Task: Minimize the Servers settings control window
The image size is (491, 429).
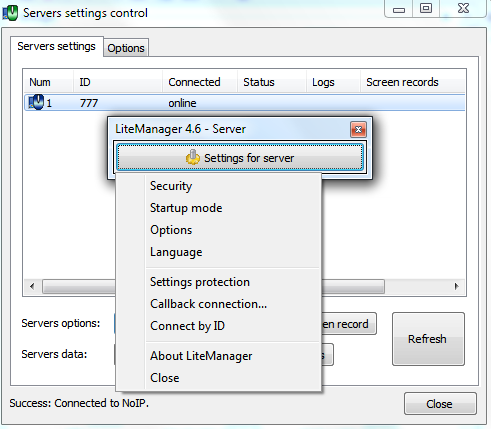Action: tap(399, 8)
